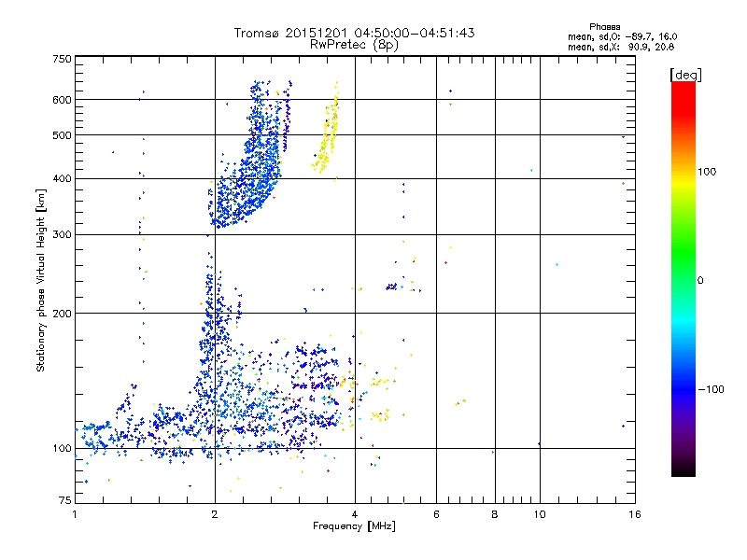The width and height of the screenshot is (747, 560).
Task: Click the y-axis label '75'
Action: coord(65,500)
